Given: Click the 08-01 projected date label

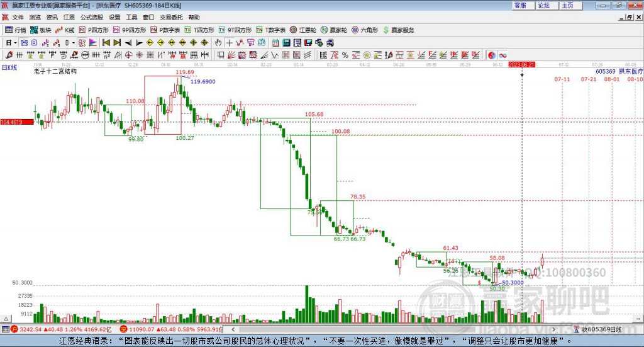Looking at the screenshot, I should (611, 79).
